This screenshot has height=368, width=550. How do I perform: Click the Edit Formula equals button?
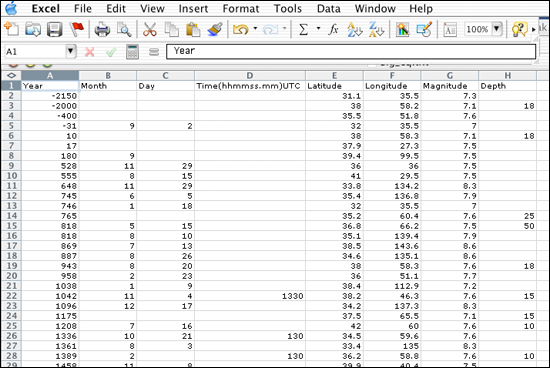click(154, 52)
